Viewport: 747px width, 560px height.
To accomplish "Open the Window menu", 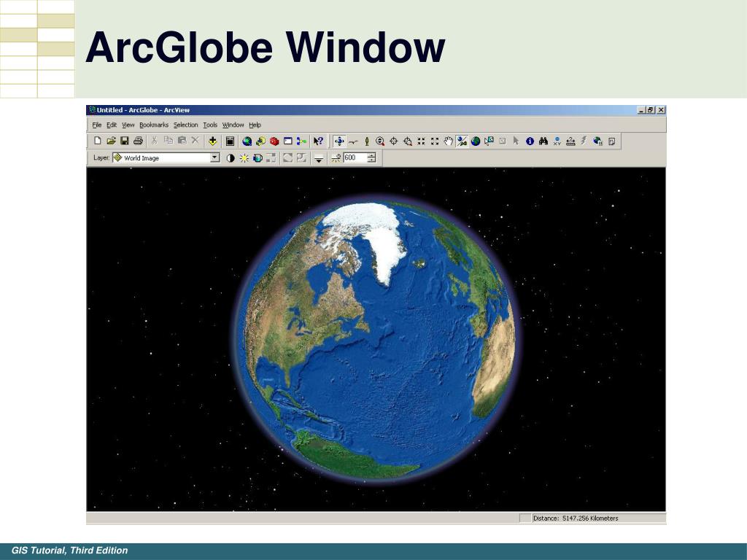I will [x=233, y=125].
